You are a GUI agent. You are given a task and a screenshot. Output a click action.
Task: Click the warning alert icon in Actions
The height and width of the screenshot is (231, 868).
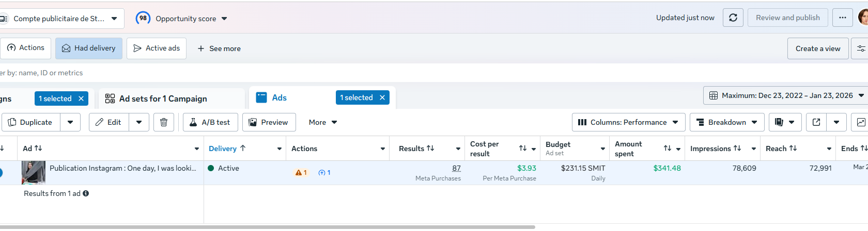299,173
